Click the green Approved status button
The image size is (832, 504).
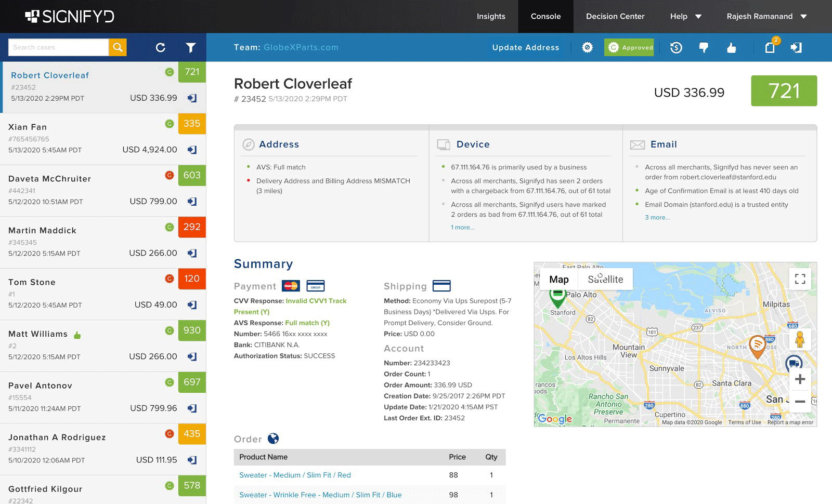629,47
